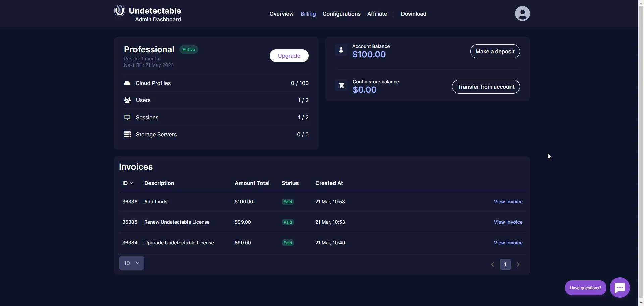Click the Cloud Profiles 0 / 100 value
644x306 pixels.
pyautogui.click(x=300, y=83)
